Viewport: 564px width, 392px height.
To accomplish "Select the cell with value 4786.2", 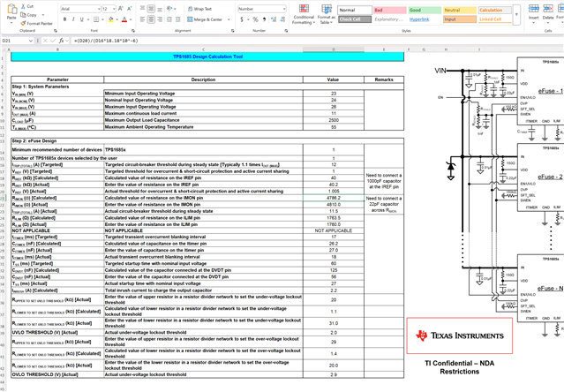I will click(334, 198).
